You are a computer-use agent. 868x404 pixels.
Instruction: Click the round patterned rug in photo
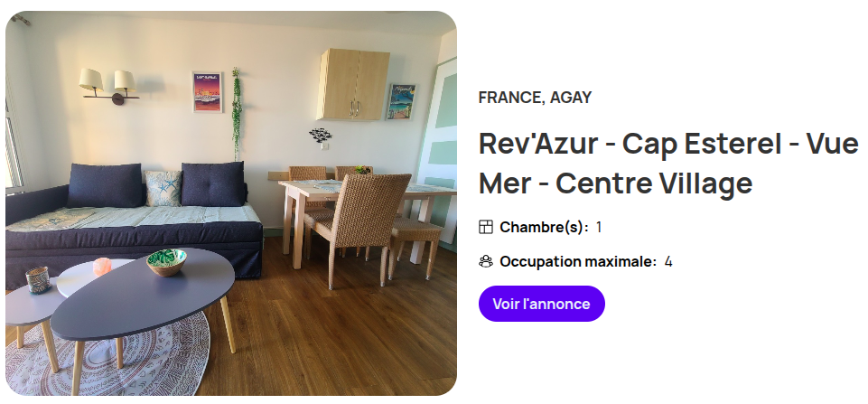pos(108,354)
